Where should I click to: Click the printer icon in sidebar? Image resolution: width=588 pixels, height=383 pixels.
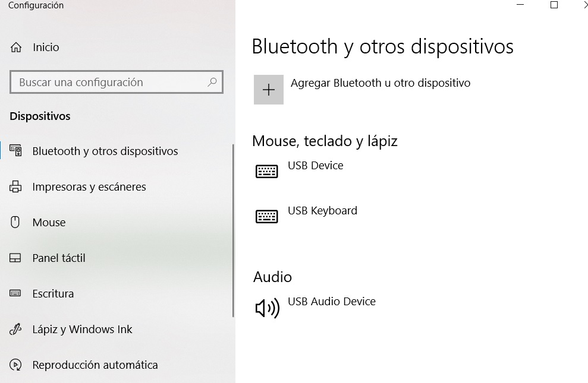[x=15, y=187]
